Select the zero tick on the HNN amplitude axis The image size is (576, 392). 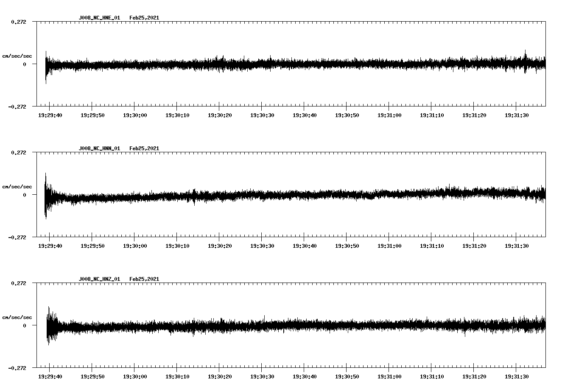click(x=24, y=196)
